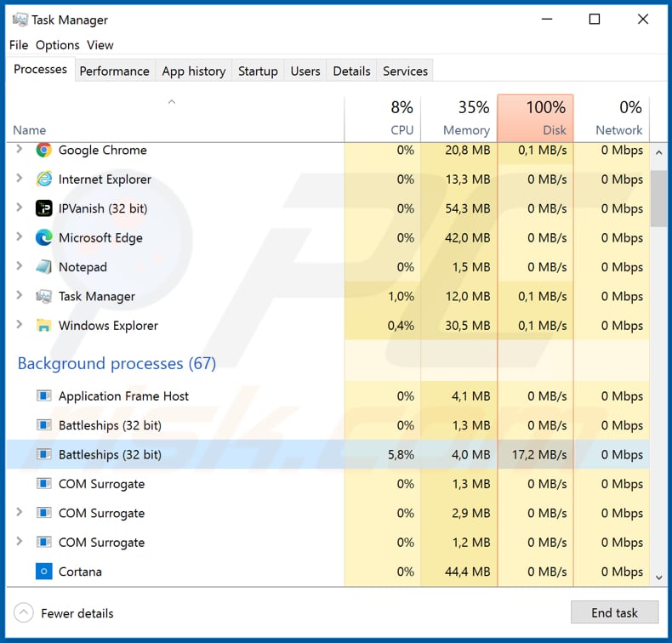Screen dimensions: 672x643
Task: Select the IPVanish (32 bit) name
Action: tap(103, 208)
